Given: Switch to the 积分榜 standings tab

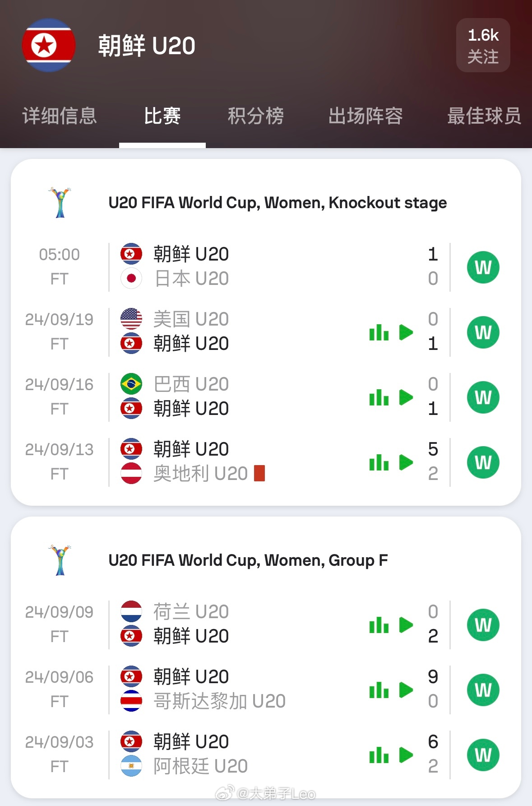Looking at the screenshot, I should [x=256, y=116].
